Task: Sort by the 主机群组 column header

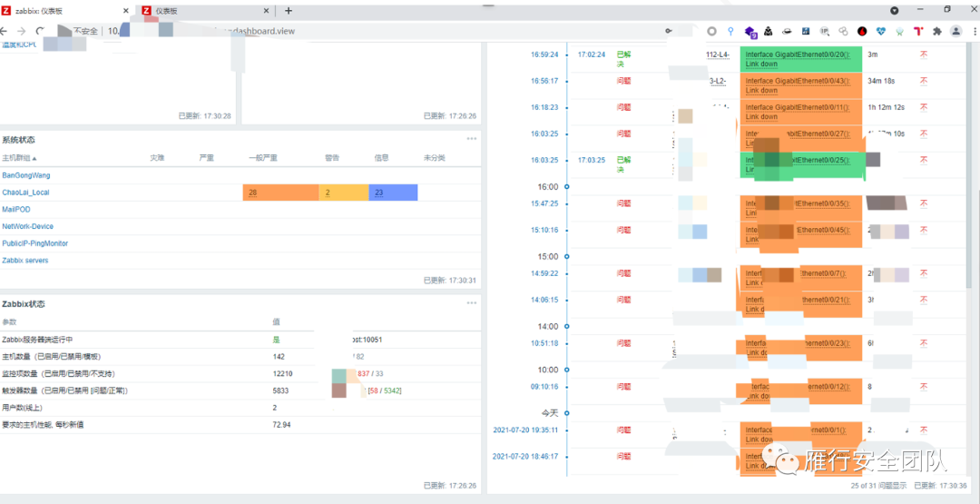Action: tap(19, 158)
